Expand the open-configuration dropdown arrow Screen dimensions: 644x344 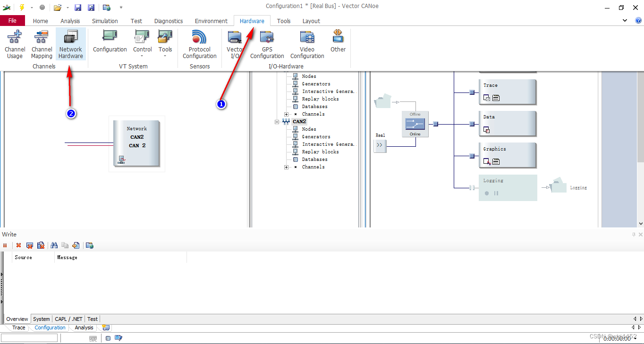(68, 7)
